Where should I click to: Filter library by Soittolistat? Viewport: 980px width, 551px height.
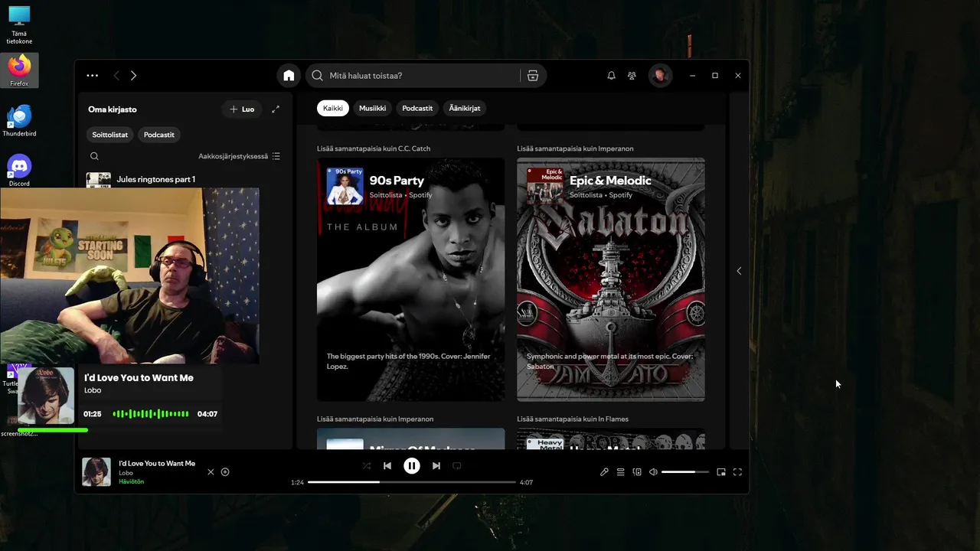pyautogui.click(x=110, y=135)
